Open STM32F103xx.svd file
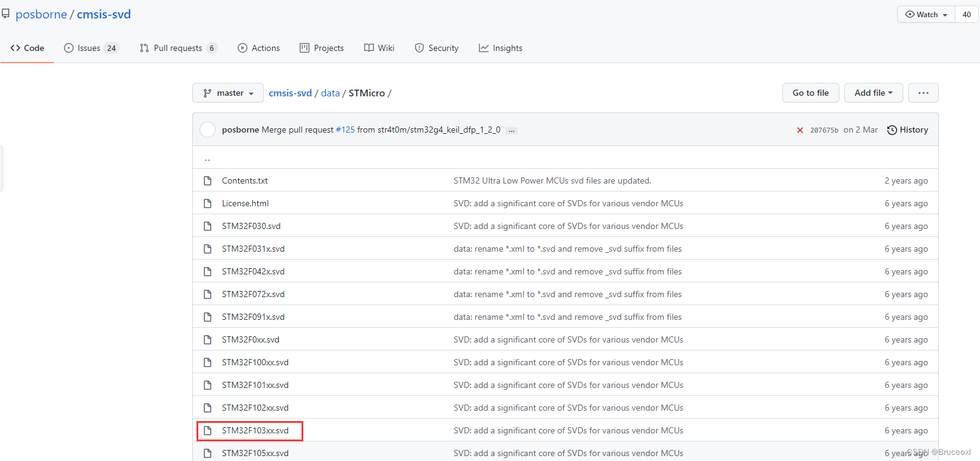Image resolution: width=980 pixels, height=461 pixels. point(255,430)
